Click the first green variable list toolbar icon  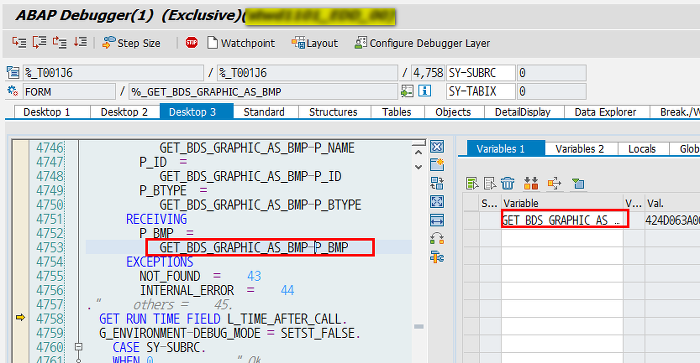(x=472, y=183)
